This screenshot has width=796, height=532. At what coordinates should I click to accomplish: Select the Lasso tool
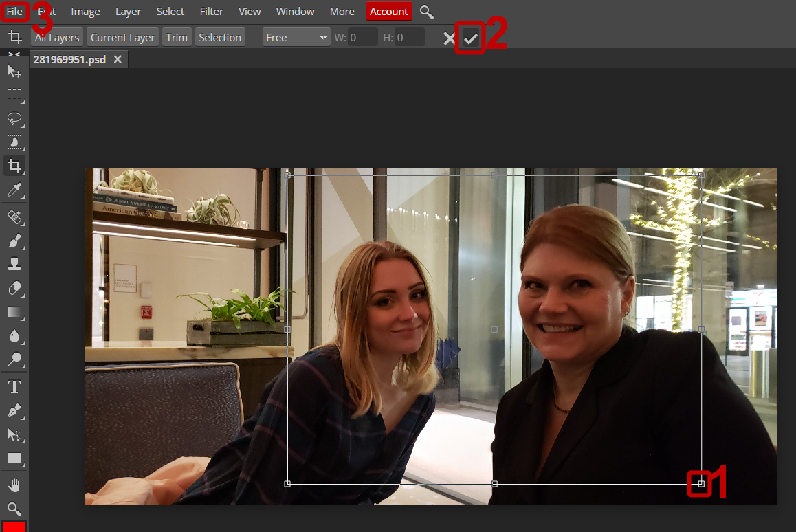14,119
